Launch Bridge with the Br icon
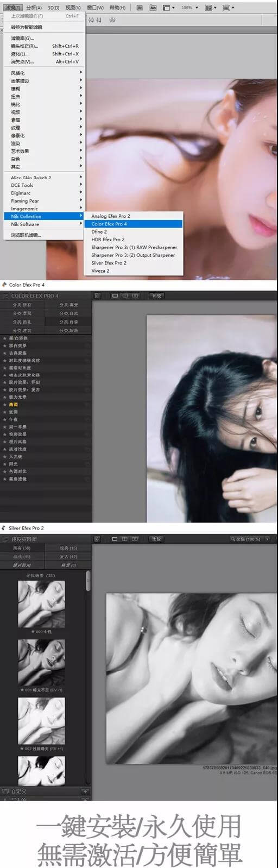This screenshot has height=868, width=278. (140, 8)
